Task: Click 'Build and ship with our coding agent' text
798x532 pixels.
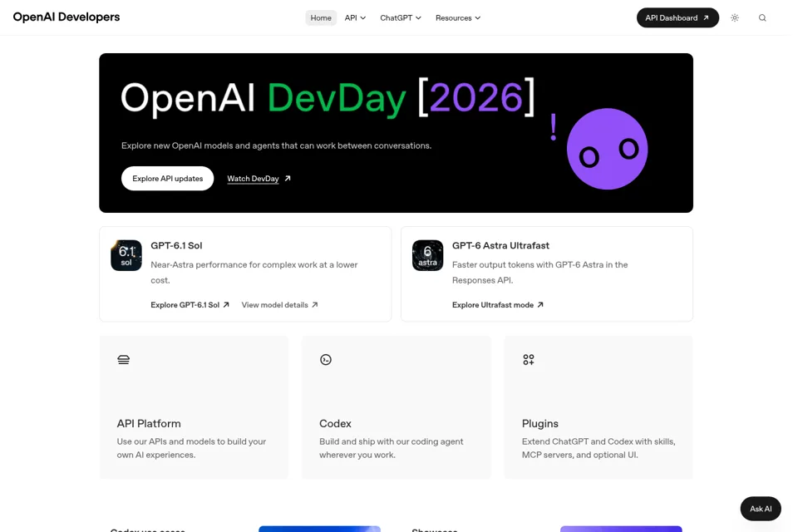Action: [392, 448]
